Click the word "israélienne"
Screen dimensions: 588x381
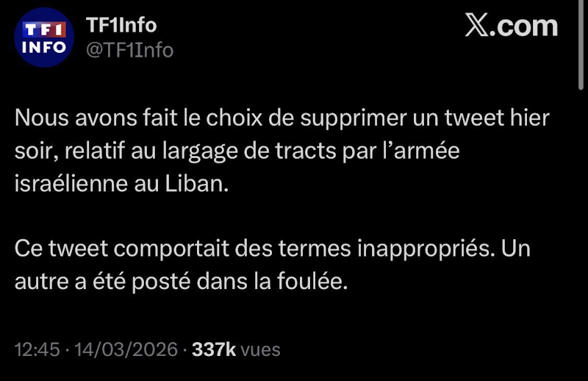(x=71, y=184)
